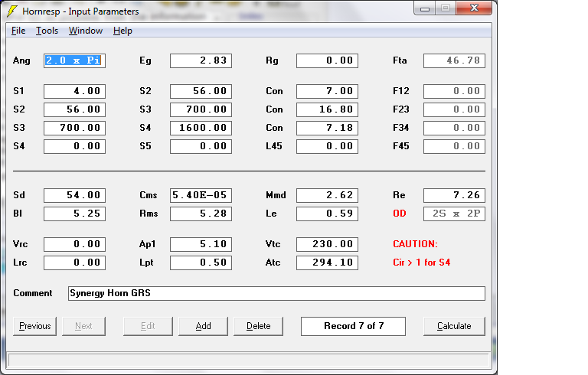Minimize the Hornresp window
588x375 pixels.
click(x=425, y=8)
